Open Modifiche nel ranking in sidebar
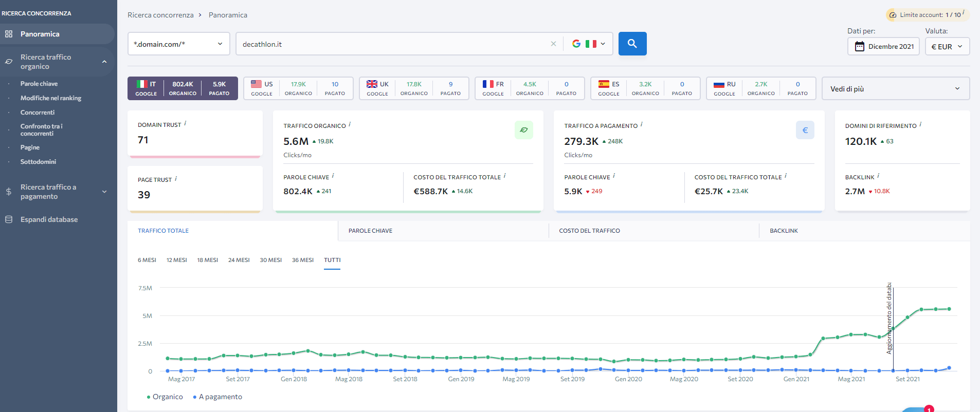 [51, 98]
